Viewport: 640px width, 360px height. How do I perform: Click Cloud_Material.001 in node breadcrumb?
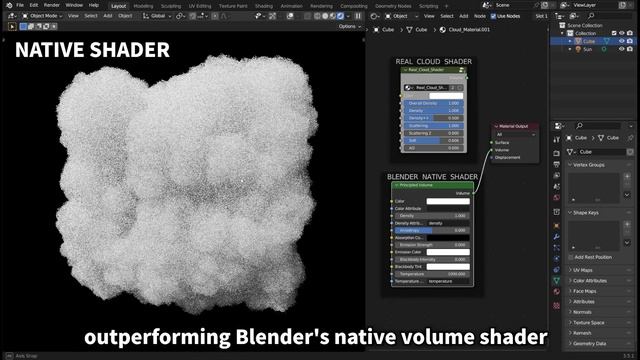(469, 30)
